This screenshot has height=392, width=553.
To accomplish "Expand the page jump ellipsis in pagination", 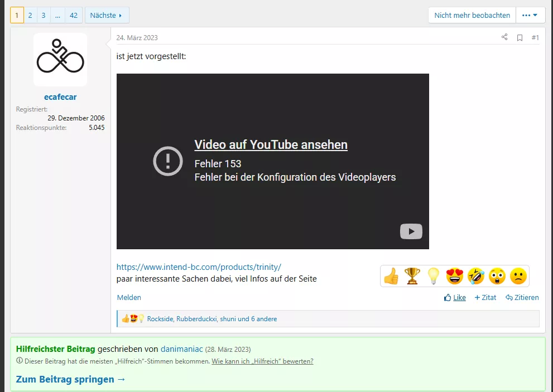I will coord(57,15).
